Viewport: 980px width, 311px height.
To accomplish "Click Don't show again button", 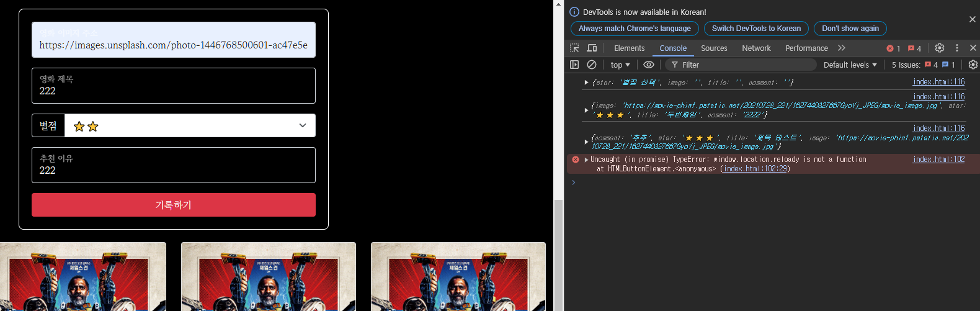I will pyautogui.click(x=850, y=29).
